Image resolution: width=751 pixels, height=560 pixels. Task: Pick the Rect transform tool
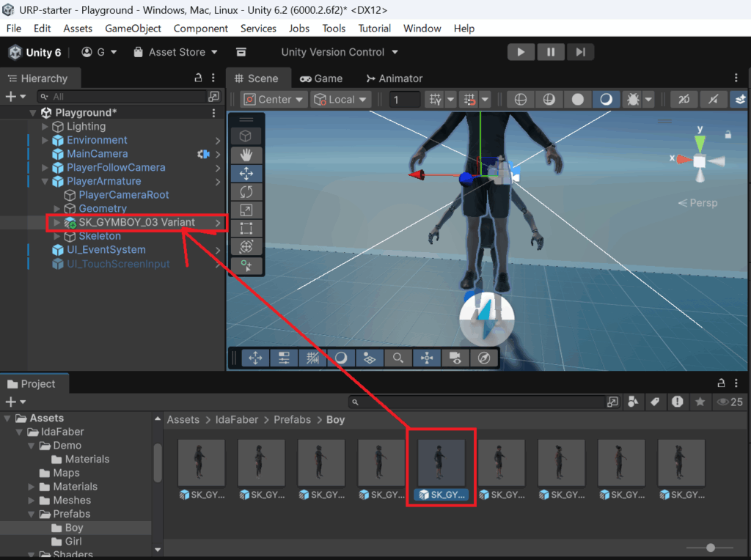[x=246, y=228]
